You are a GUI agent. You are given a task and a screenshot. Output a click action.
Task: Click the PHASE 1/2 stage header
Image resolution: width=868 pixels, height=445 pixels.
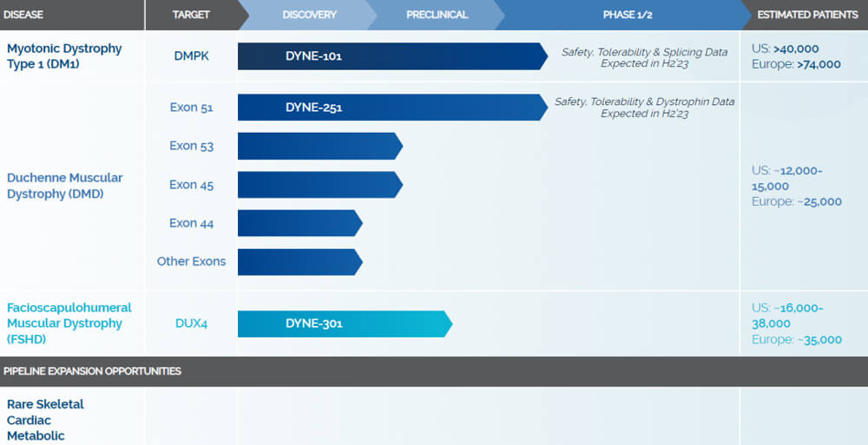[627, 15]
